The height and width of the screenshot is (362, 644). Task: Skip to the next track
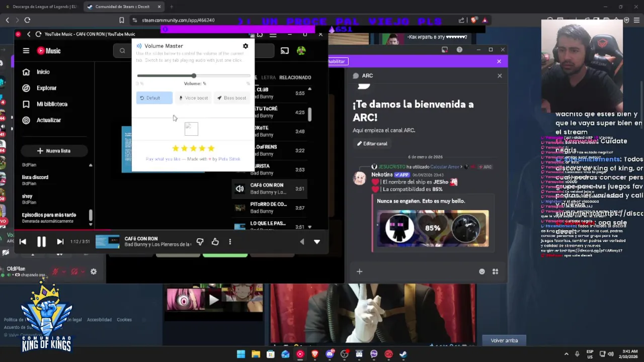pos(60,242)
